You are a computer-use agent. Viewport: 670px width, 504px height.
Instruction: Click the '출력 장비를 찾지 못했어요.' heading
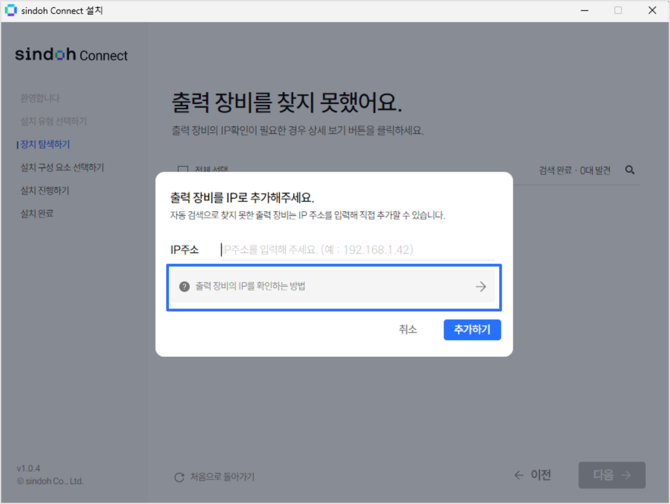287,103
